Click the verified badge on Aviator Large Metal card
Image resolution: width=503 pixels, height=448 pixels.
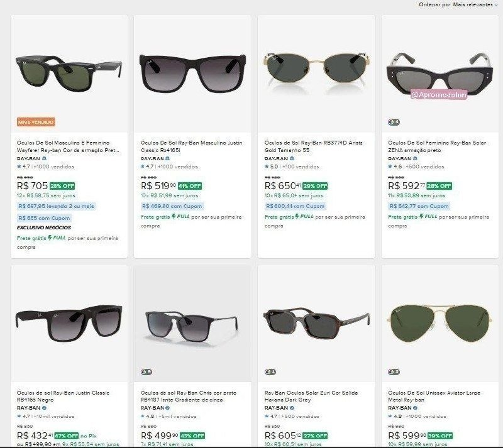(415, 408)
